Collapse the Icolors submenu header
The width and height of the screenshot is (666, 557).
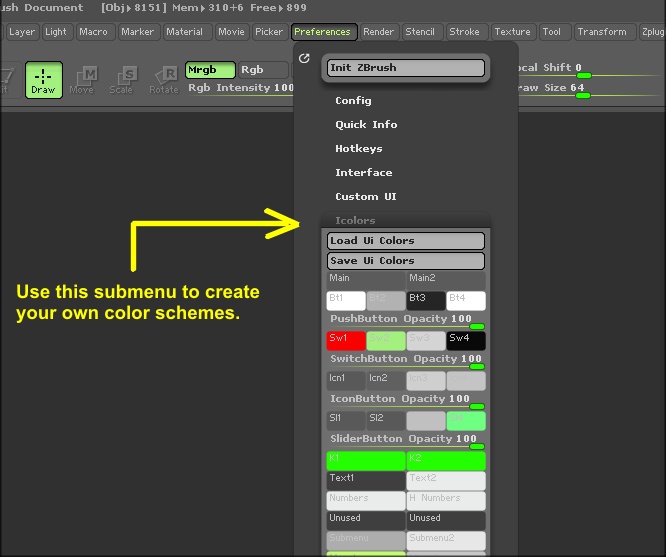pos(406,221)
